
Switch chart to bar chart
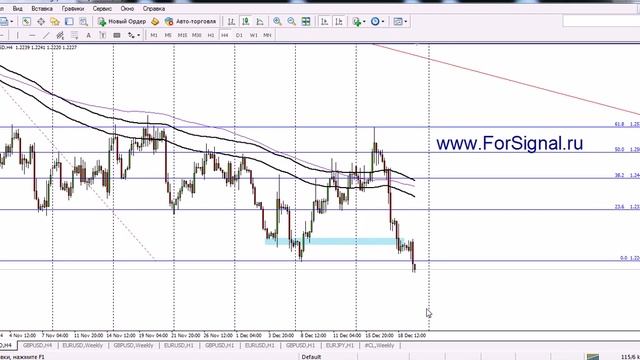pyautogui.click(x=231, y=22)
